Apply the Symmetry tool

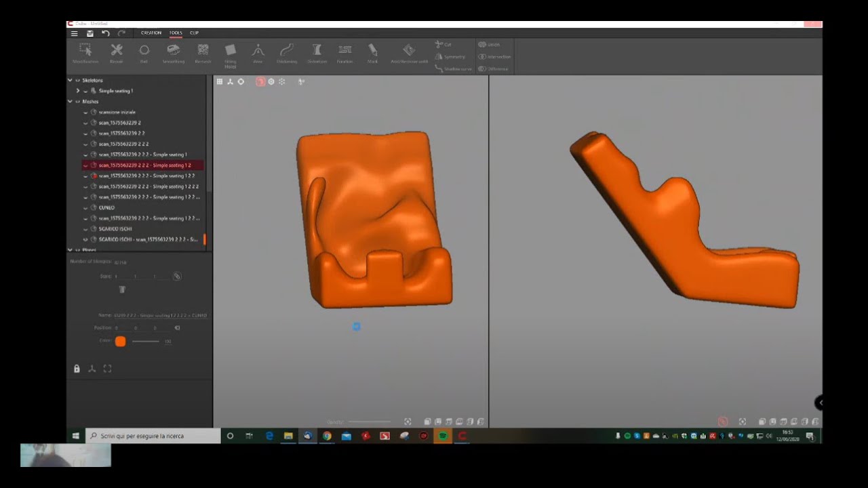[450, 57]
